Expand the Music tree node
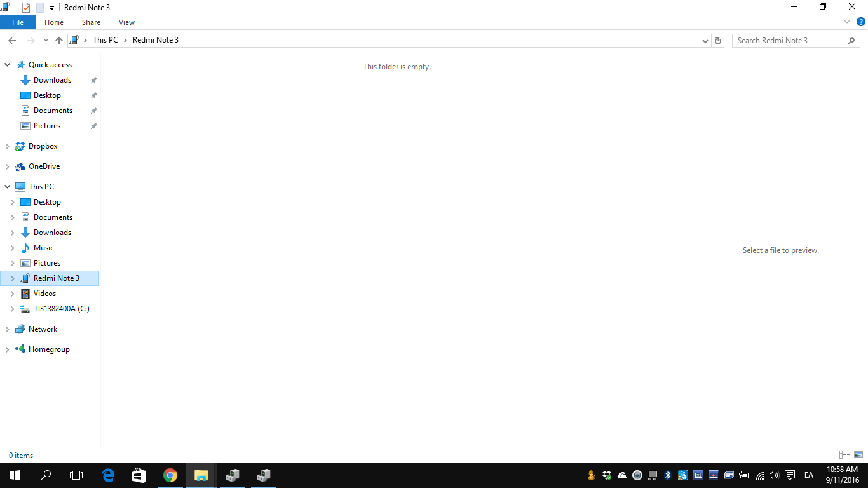Screen dimensions: 868x488 [12, 248]
